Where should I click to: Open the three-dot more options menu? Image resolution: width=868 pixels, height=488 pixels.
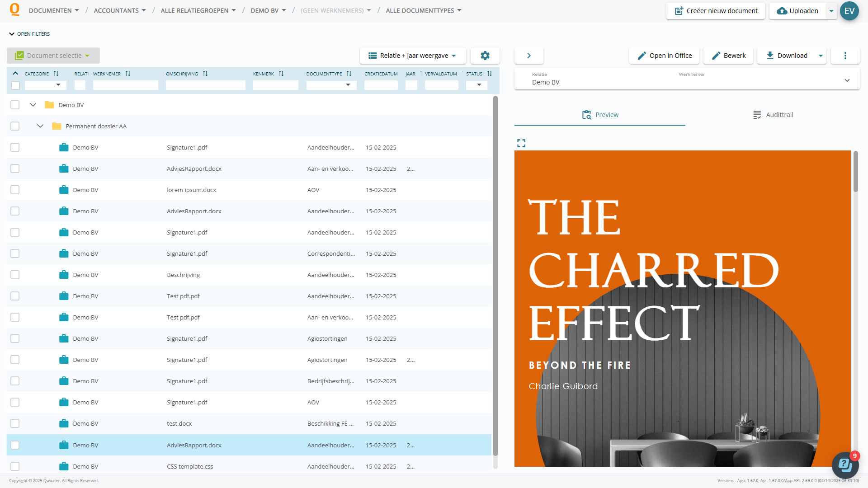pyautogui.click(x=845, y=56)
